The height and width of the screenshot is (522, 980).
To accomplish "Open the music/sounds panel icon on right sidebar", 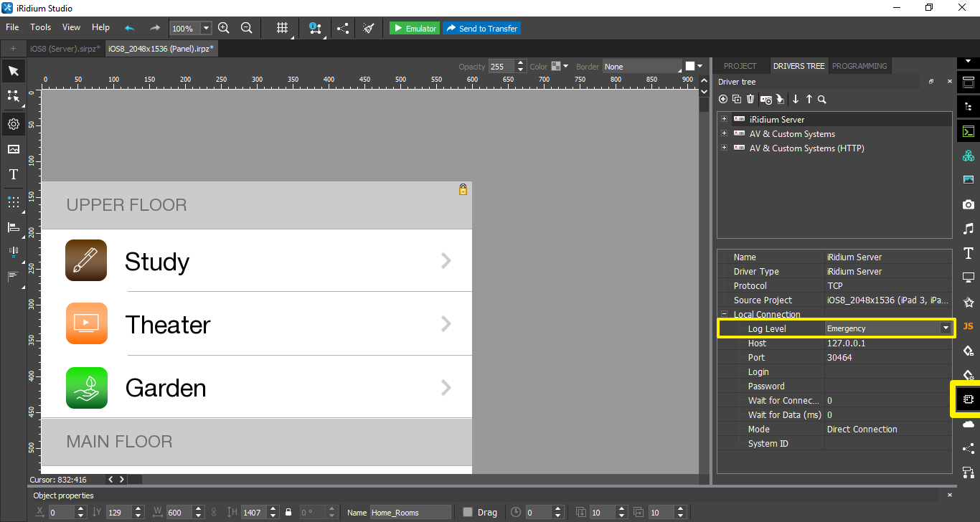I will click(968, 229).
